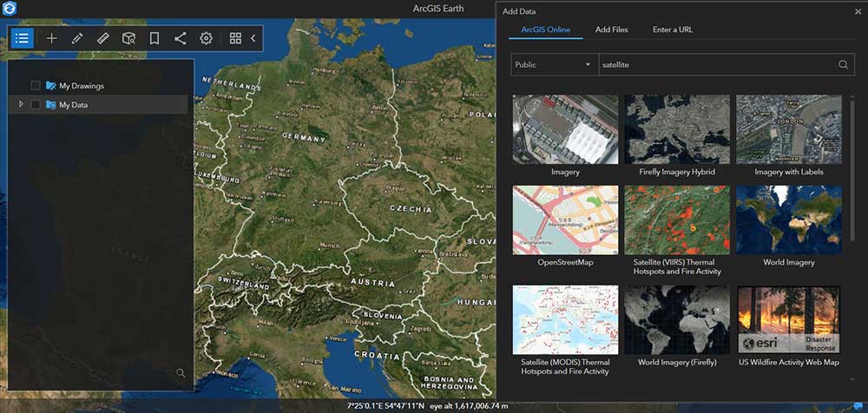Screen dimensions: 868x413
Task: Click the ArcGIS Earth logo icon
Action: (10, 8)
